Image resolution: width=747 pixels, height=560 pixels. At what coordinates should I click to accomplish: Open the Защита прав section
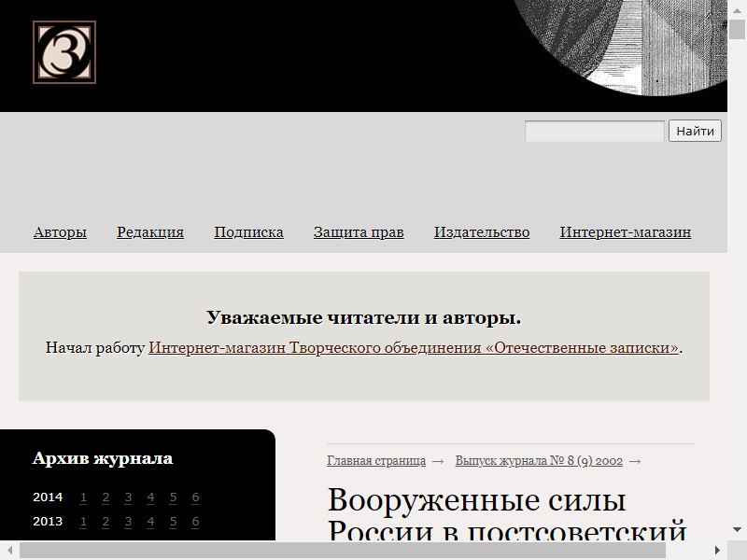359,232
